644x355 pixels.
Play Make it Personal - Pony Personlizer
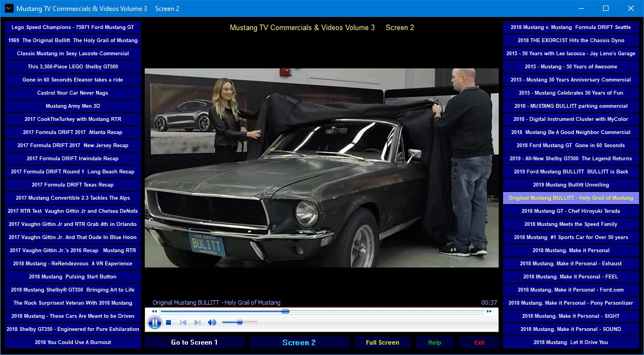(x=571, y=303)
